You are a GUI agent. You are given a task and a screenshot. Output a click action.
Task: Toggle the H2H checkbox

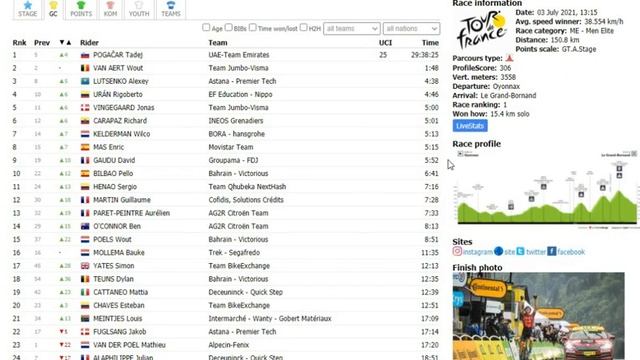(303, 27)
